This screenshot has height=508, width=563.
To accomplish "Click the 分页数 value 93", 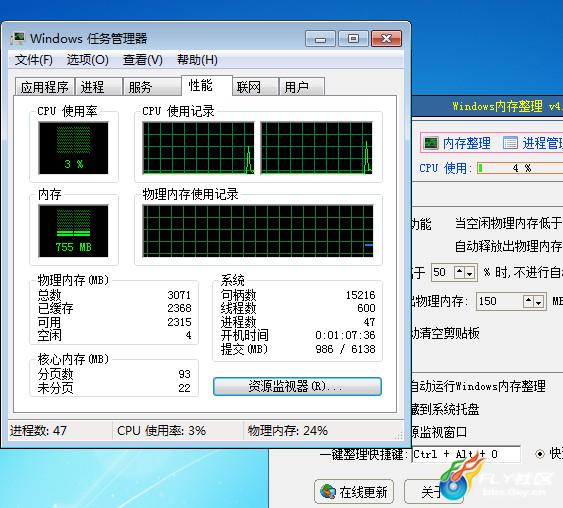I will click(184, 374).
